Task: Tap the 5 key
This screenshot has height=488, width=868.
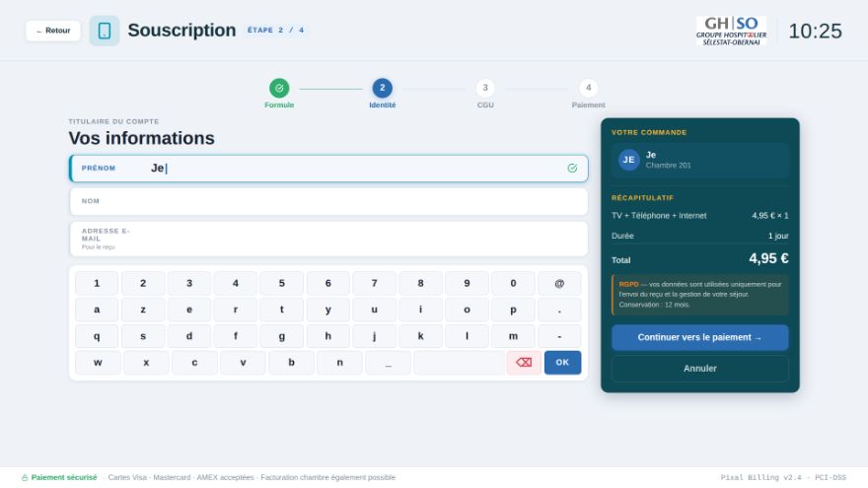Action: click(x=282, y=283)
